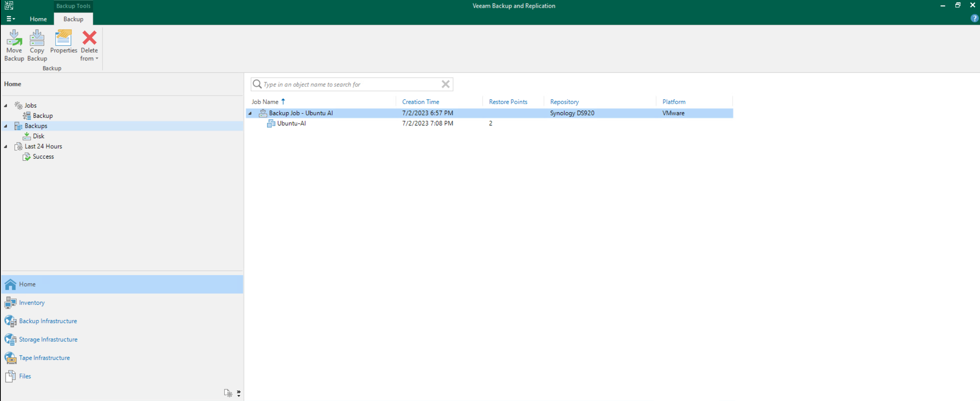Sort by the Platform column header

pos(673,102)
